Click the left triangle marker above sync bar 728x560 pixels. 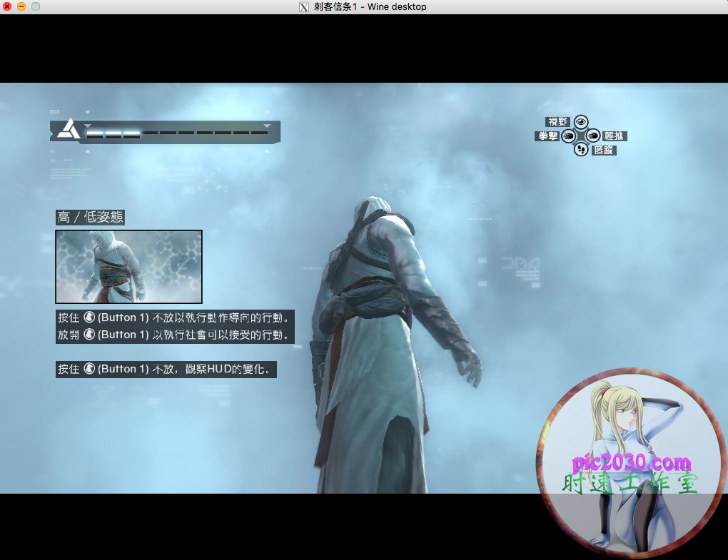coord(88,126)
